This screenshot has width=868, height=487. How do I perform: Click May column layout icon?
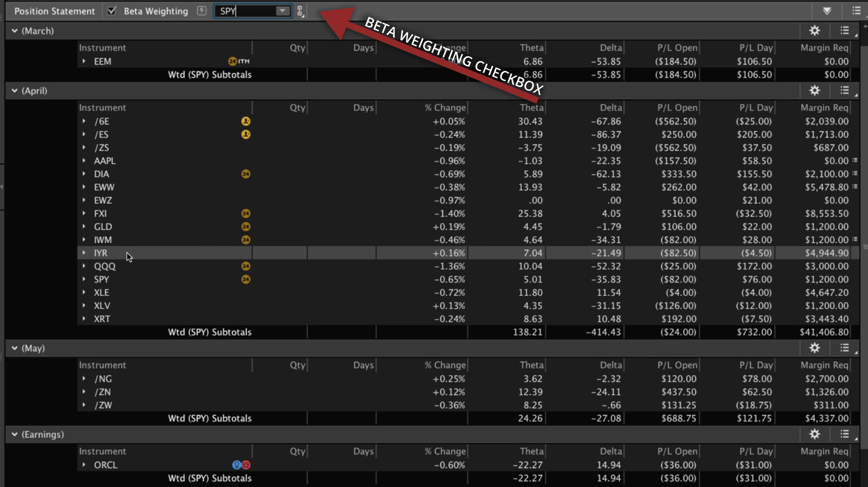point(845,348)
